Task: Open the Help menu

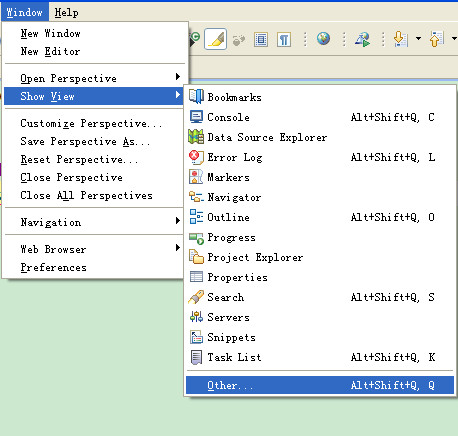Action: pos(66,12)
